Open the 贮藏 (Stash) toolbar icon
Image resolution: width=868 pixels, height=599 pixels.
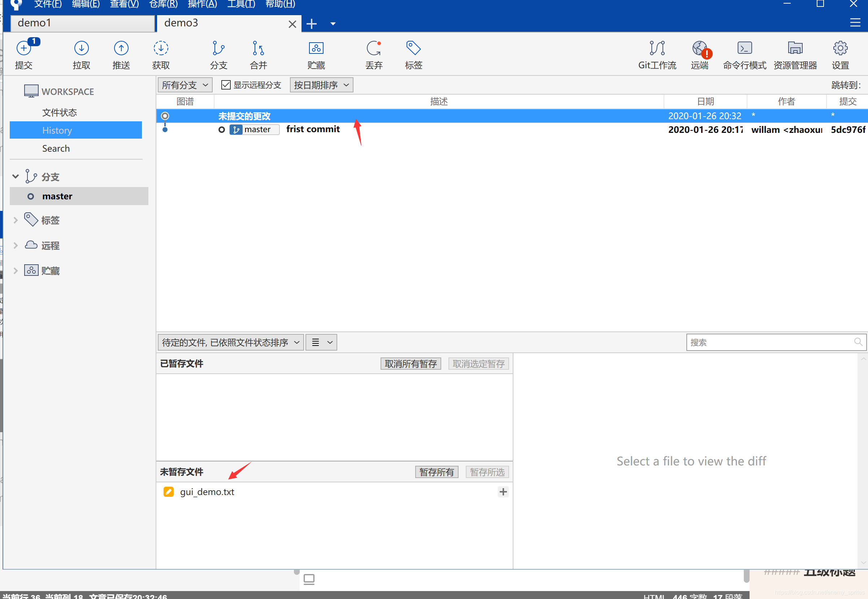pyautogui.click(x=316, y=49)
